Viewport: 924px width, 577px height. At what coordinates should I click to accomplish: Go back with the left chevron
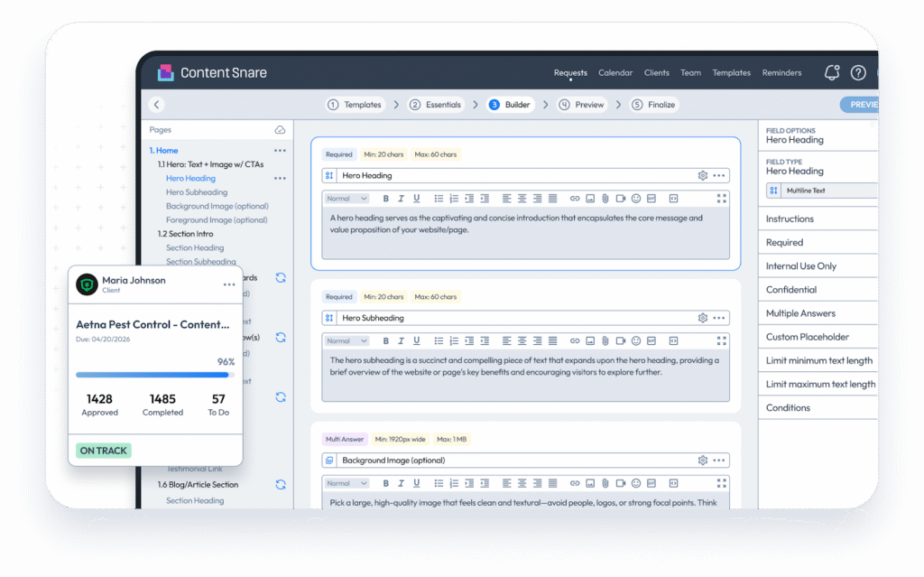(x=157, y=105)
